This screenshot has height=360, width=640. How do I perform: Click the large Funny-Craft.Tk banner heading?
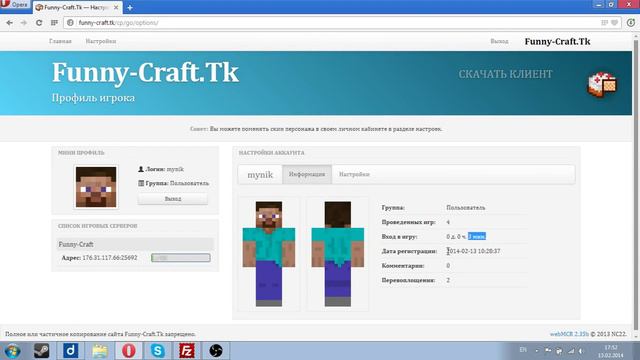click(145, 73)
